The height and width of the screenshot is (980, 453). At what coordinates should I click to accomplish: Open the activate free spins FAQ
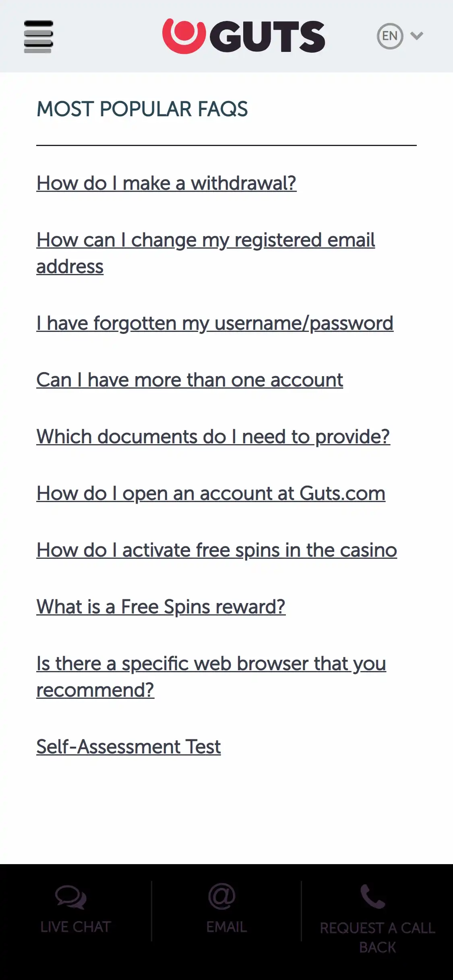point(217,550)
